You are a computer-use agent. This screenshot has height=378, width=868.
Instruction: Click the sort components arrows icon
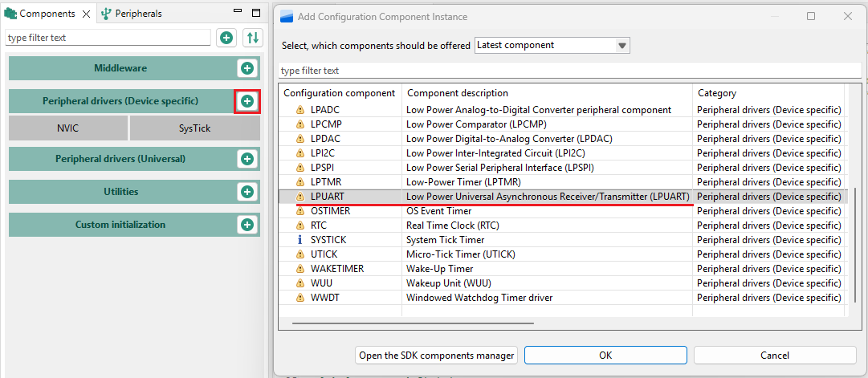point(253,38)
